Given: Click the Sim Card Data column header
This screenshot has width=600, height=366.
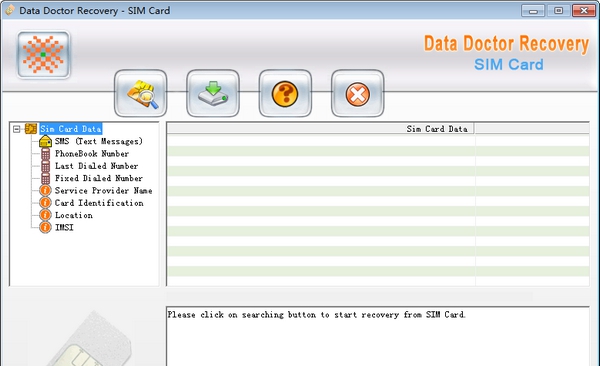Looking at the screenshot, I should 321,129.
